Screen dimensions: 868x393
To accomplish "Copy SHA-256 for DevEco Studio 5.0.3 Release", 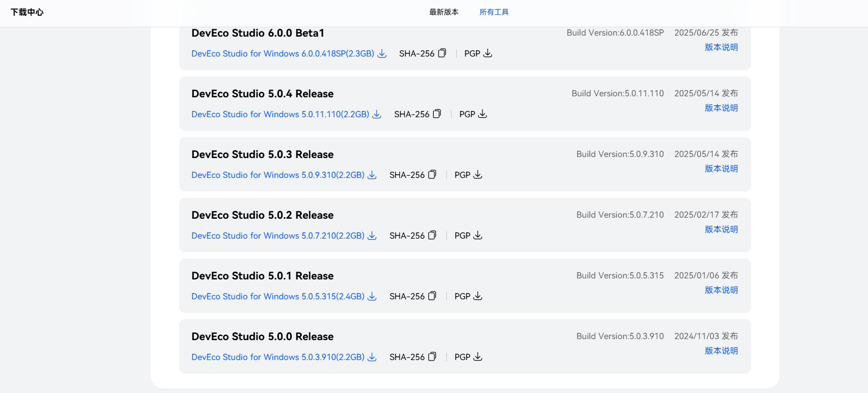I will (x=432, y=175).
